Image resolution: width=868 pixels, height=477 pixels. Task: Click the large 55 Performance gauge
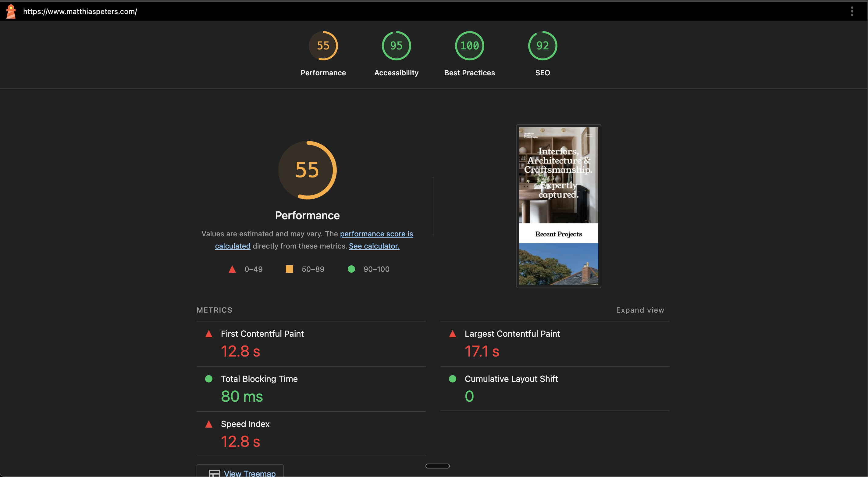point(307,170)
